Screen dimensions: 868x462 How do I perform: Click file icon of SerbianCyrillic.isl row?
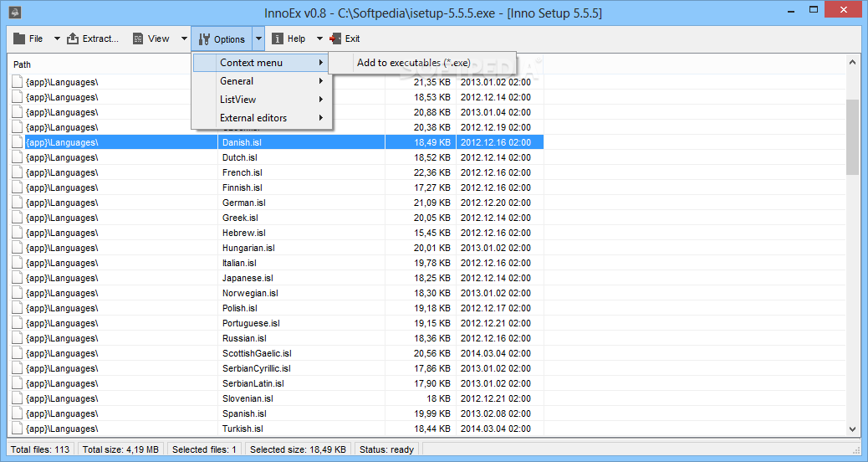pos(18,368)
